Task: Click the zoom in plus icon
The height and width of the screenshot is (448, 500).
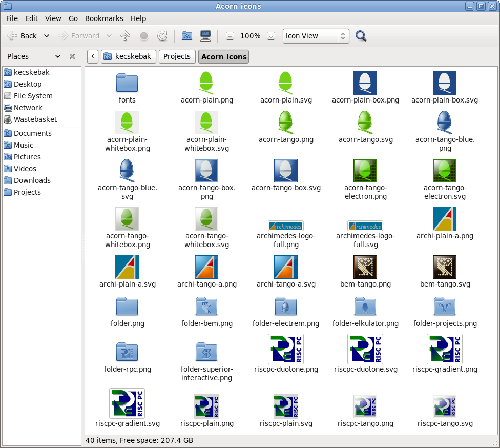Action: tap(271, 36)
